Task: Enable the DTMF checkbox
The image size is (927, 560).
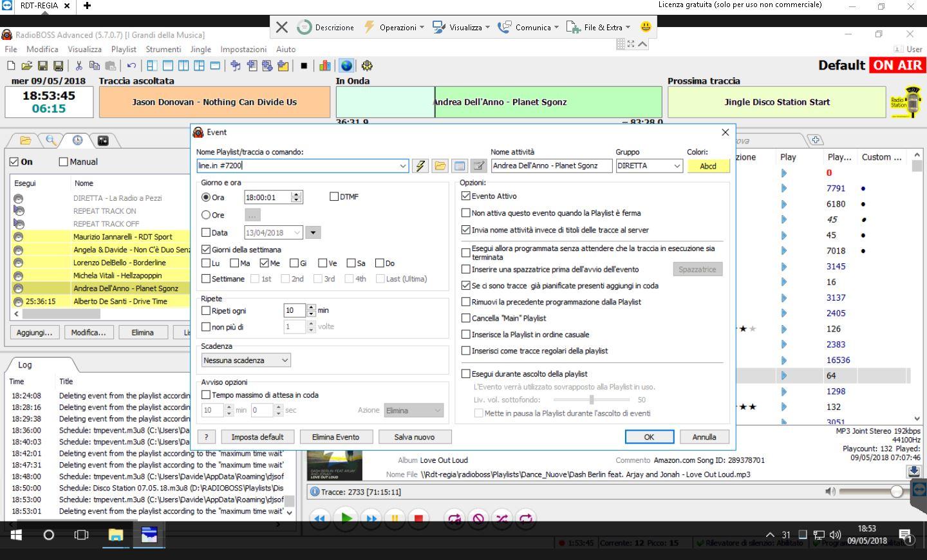Action: pos(334,196)
